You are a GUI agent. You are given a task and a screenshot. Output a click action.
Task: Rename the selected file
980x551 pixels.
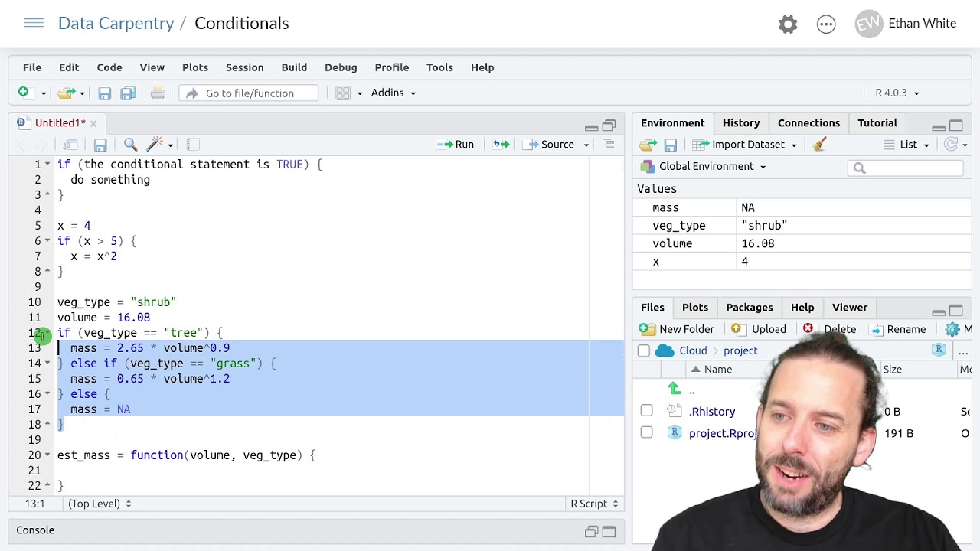(898, 329)
